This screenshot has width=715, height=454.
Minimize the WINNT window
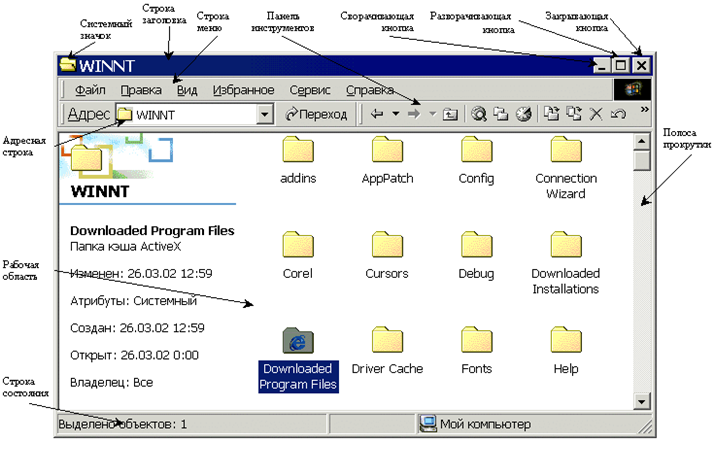[x=601, y=65]
